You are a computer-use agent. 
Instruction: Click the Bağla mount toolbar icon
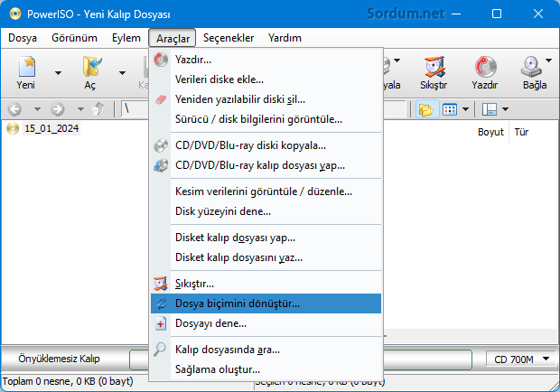point(531,67)
